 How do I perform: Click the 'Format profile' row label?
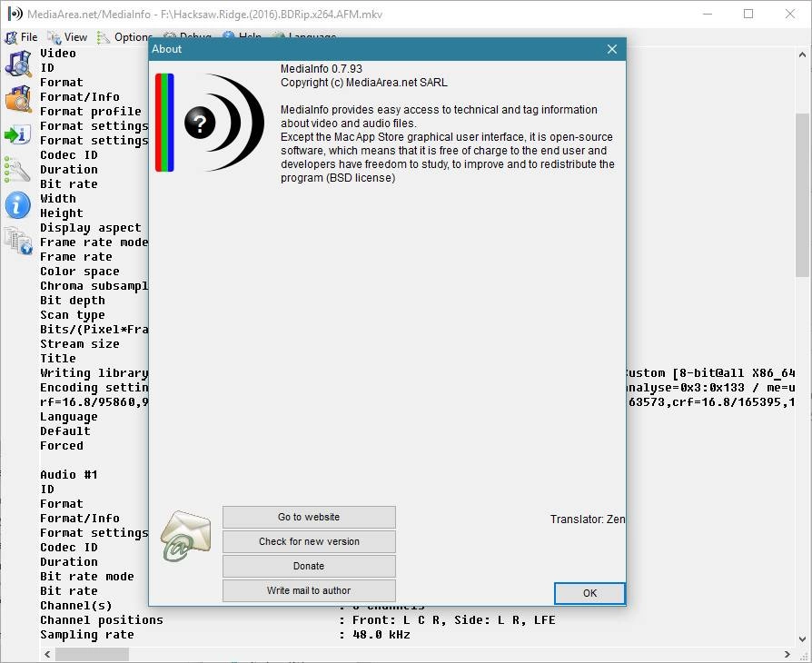click(x=91, y=112)
